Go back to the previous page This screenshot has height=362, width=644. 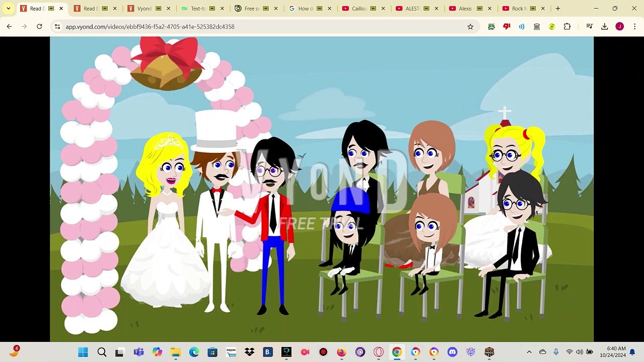pos(9,27)
